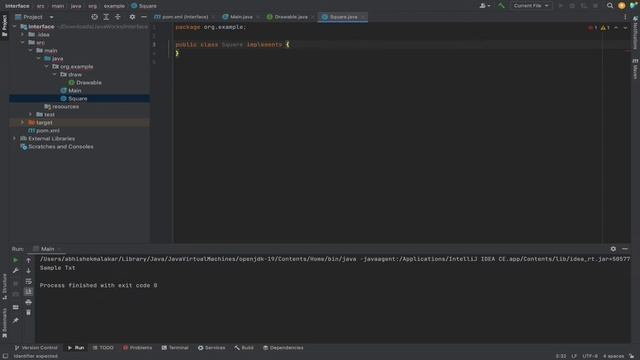Select Square class in project tree
Viewport: 640px width, 360px height.
tap(74, 98)
